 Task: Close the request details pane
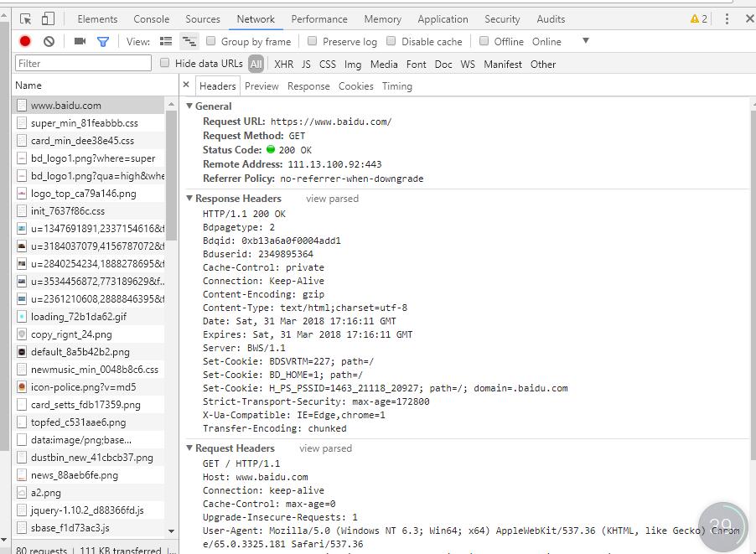(186, 85)
